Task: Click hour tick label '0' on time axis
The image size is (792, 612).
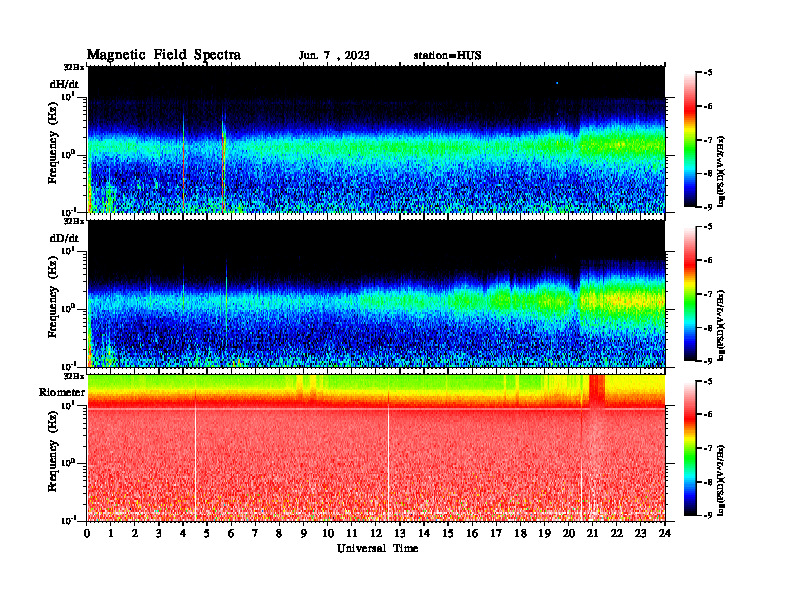Action: 87,533
